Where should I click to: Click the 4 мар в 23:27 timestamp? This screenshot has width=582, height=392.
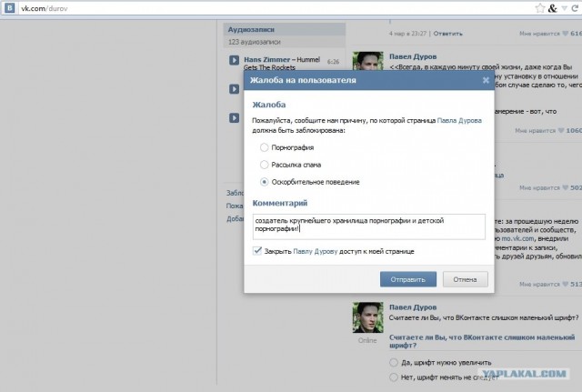coord(407,34)
